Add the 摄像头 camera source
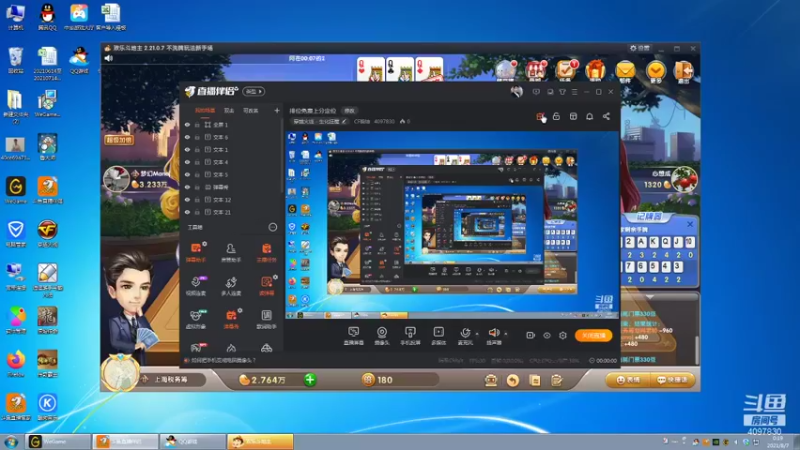This screenshot has width=800, height=450. [x=382, y=336]
